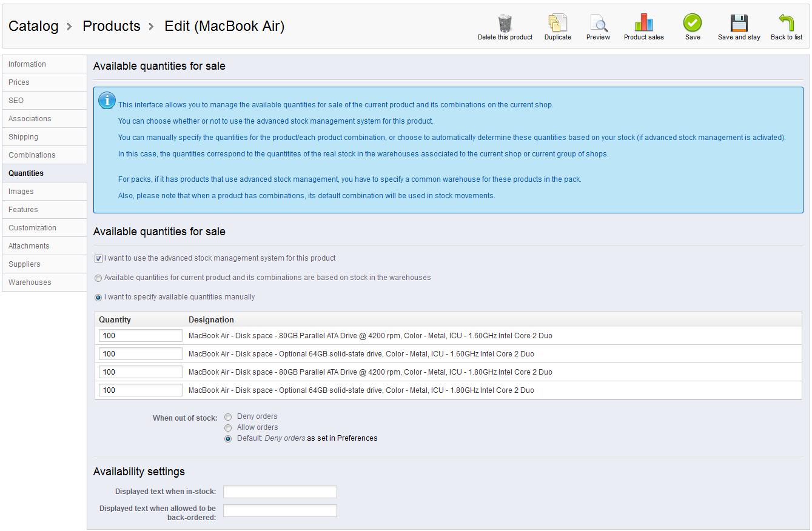
Task: Click the Displayed text when in-stock field
Action: [280, 492]
